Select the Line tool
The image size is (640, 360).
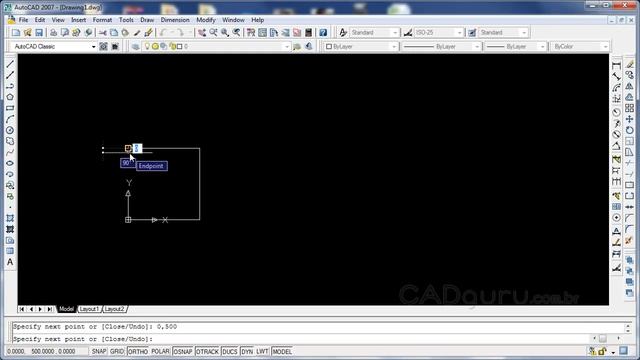point(10,64)
